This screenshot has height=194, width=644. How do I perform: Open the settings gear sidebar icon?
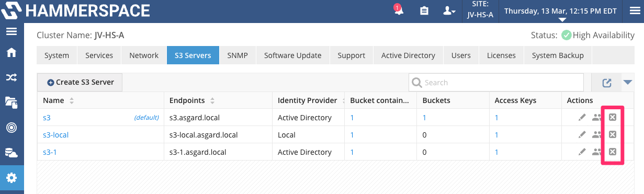12,178
